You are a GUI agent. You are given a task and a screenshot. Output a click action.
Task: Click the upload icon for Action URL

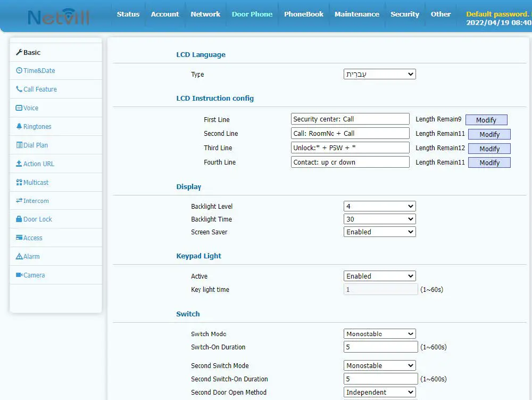[x=19, y=164]
